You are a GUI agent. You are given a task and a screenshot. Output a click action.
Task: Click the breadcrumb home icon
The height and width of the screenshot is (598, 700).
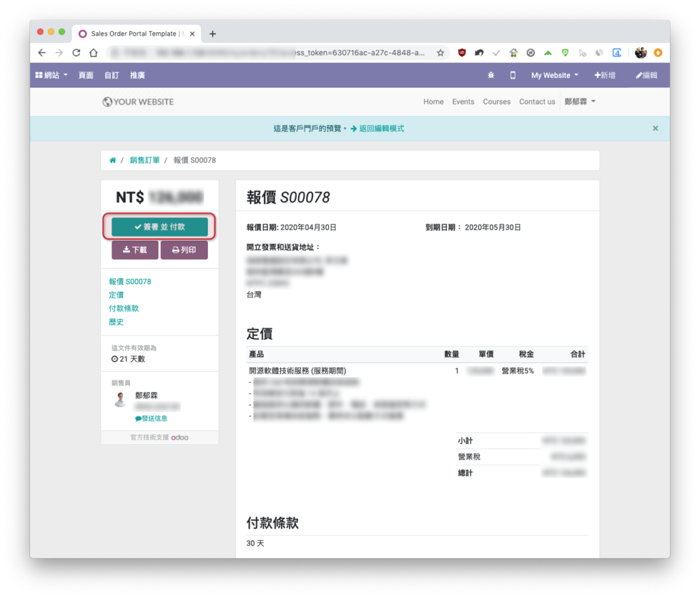pyautogui.click(x=113, y=160)
